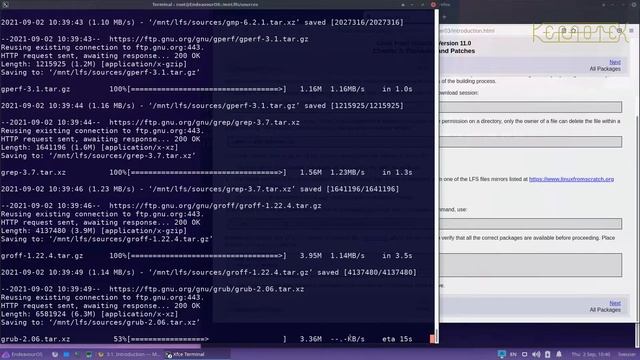Open the volume control tray icon
Screen dimensions: 640x360
pos(536,354)
